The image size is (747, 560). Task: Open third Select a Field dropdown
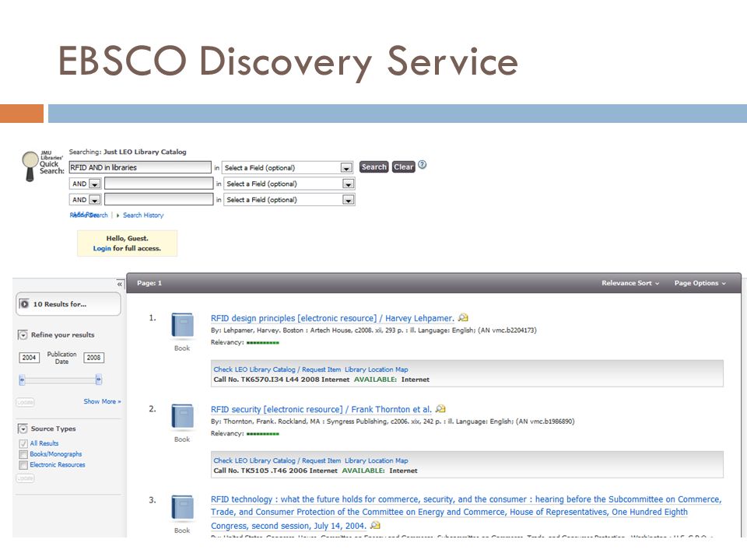[x=349, y=201]
